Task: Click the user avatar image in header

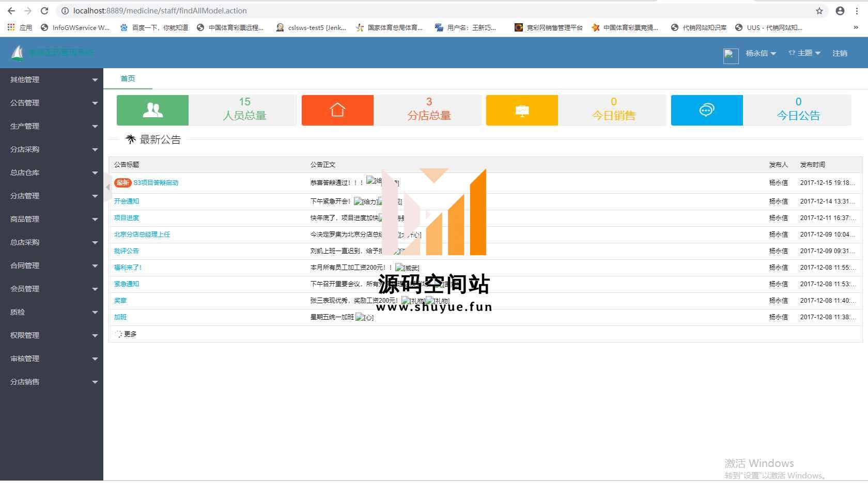Action: [731, 56]
